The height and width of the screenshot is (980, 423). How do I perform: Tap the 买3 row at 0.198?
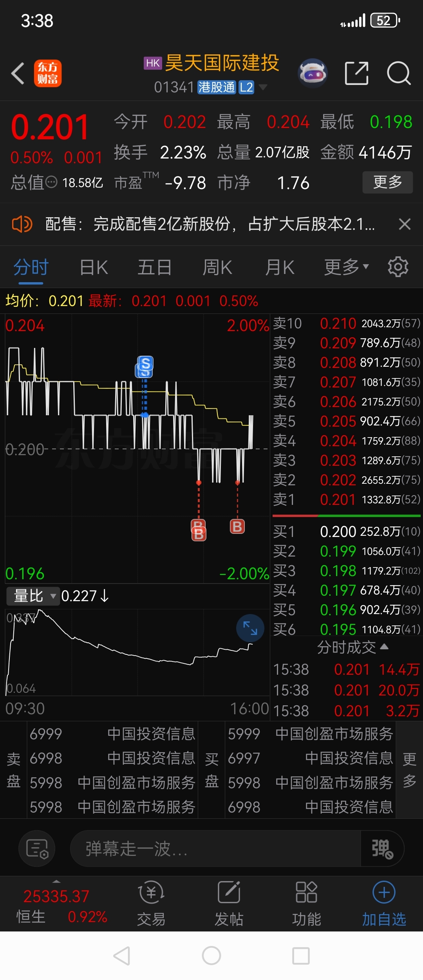(347, 571)
